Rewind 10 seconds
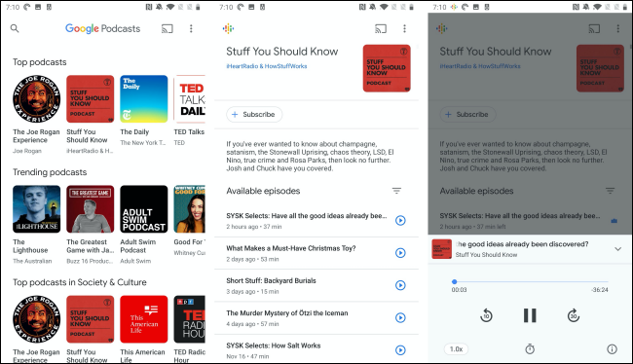This screenshot has width=633, height=364. point(487,315)
